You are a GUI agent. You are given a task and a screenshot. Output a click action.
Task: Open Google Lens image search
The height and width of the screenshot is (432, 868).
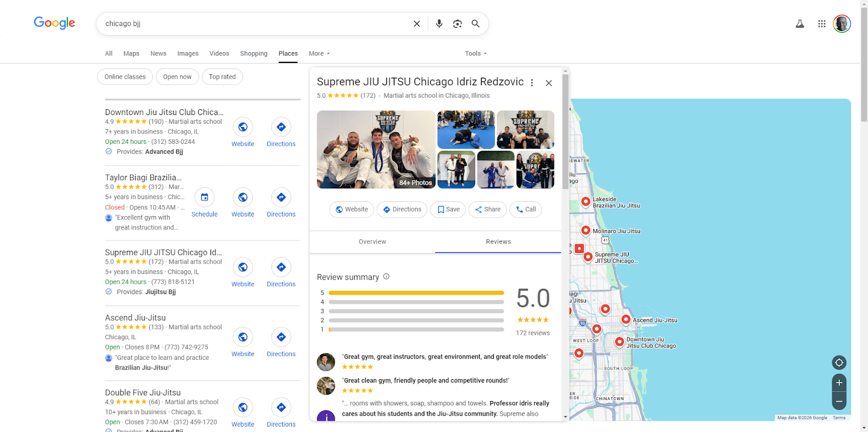pos(457,24)
